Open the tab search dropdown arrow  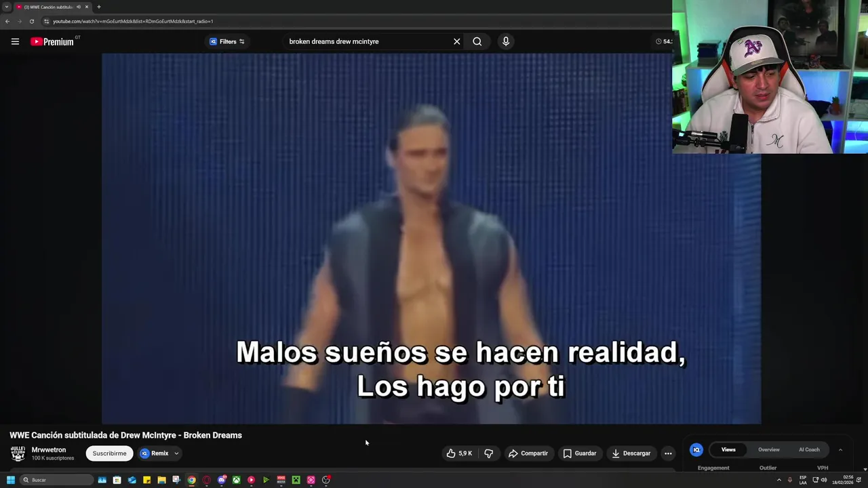tap(6, 7)
